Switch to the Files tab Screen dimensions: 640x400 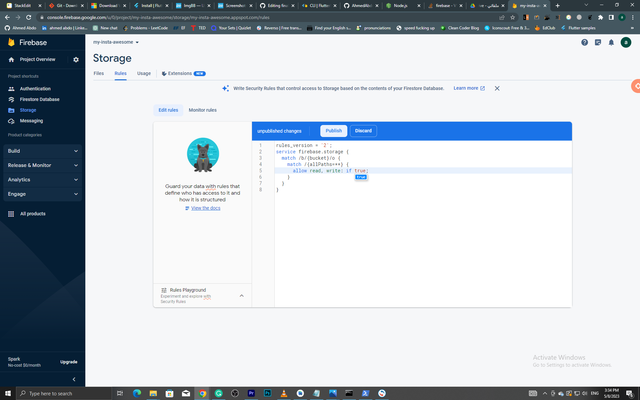99,73
